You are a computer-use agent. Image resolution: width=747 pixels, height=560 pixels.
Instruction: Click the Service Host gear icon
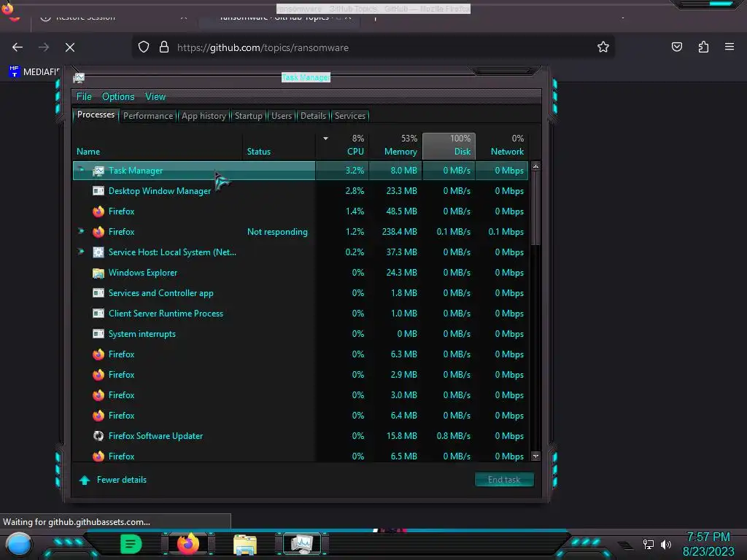[x=98, y=252]
